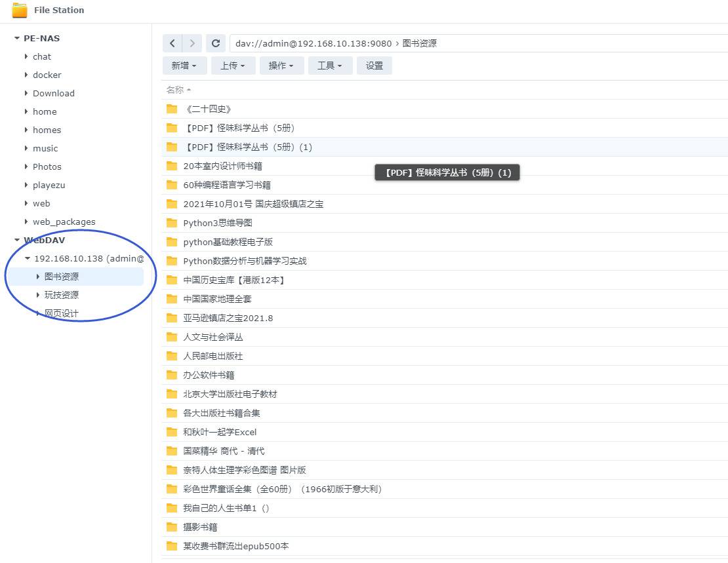Click folder icon of Python数据分析与机器学习实战

172,261
